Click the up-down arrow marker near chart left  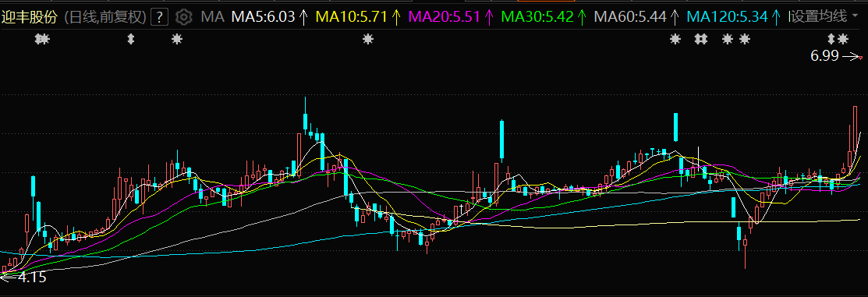131,39
